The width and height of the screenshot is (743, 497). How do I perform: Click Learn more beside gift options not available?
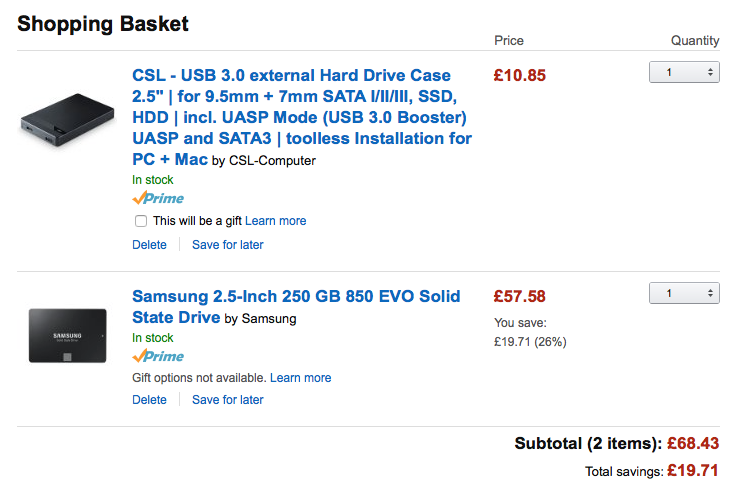[301, 378]
